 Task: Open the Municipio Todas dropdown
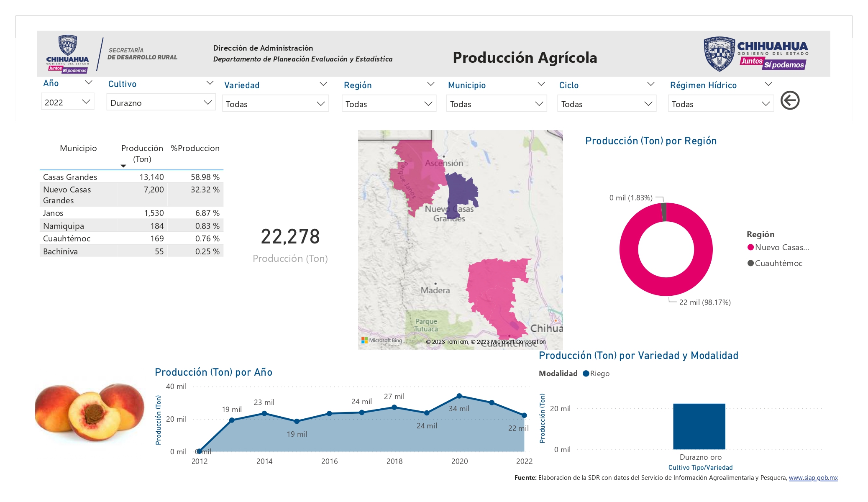497,104
